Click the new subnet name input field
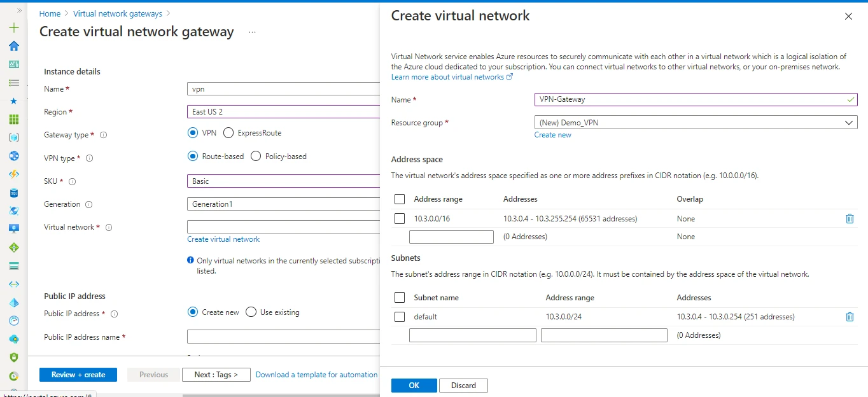 (472, 335)
